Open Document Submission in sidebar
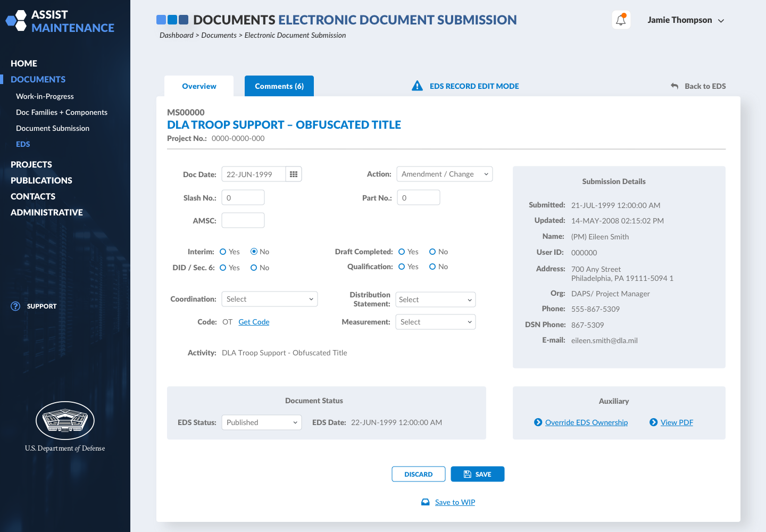 click(x=53, y=128)
